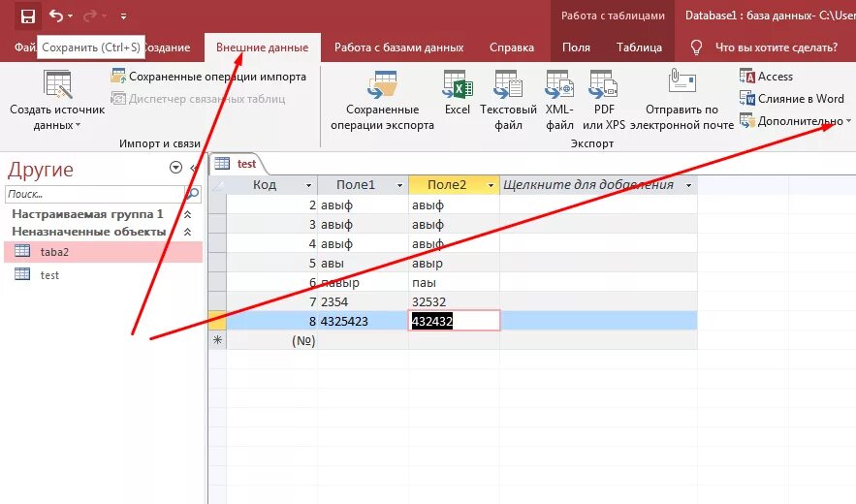This screenshot has height=504, width=856.
Task: Select the taba2 table in navigation
Action: click(103, 252)
